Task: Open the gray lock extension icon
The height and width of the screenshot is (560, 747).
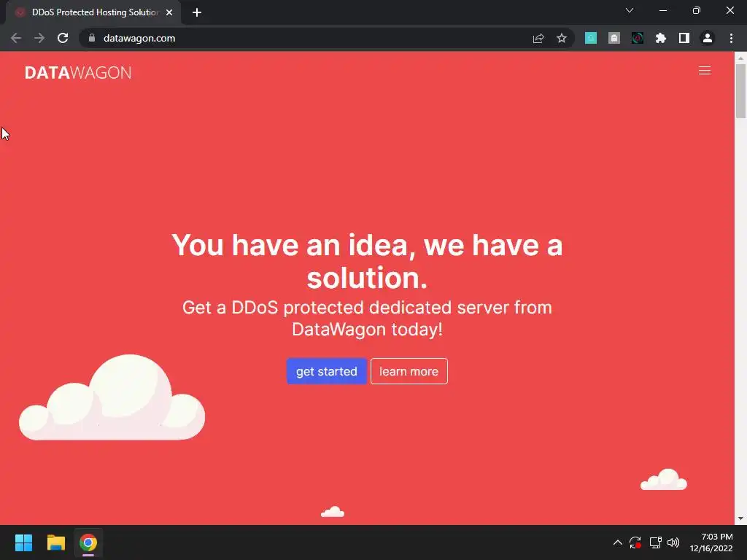Action: pos(614,38)
